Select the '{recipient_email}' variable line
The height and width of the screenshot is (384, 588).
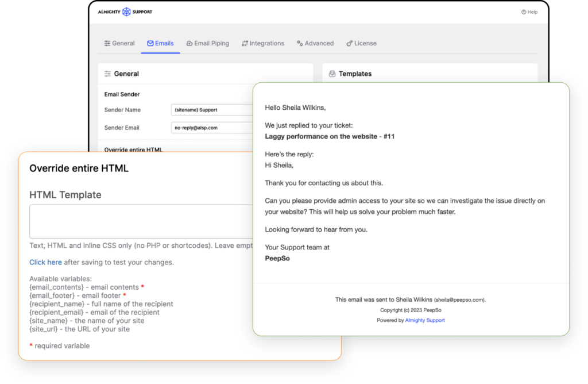[95, 312]
